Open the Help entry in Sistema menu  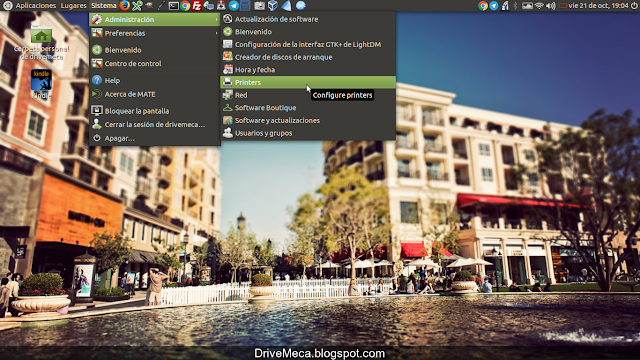point(155,80)
